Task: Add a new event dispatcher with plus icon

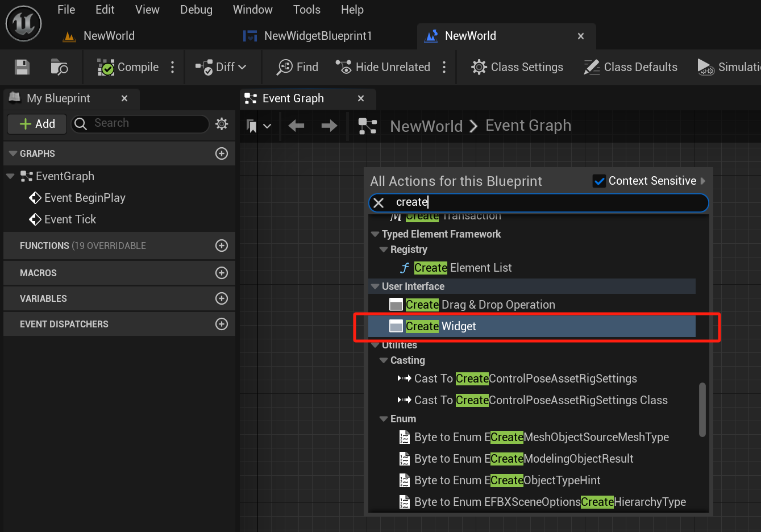Action: click(x=222, y=324)
